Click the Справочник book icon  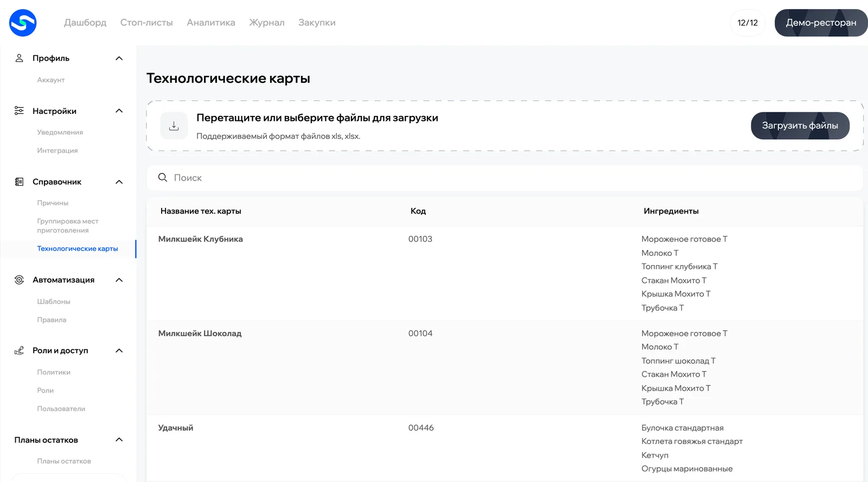click(19, 182)
